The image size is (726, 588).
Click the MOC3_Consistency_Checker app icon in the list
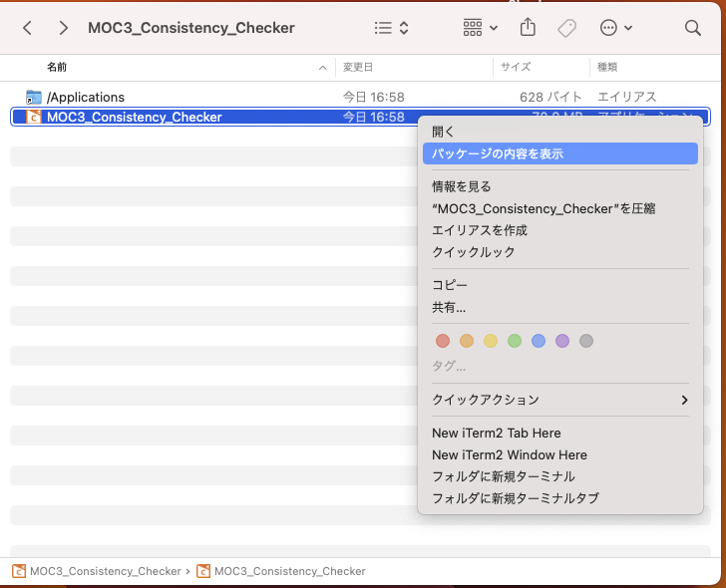(33, 117)
